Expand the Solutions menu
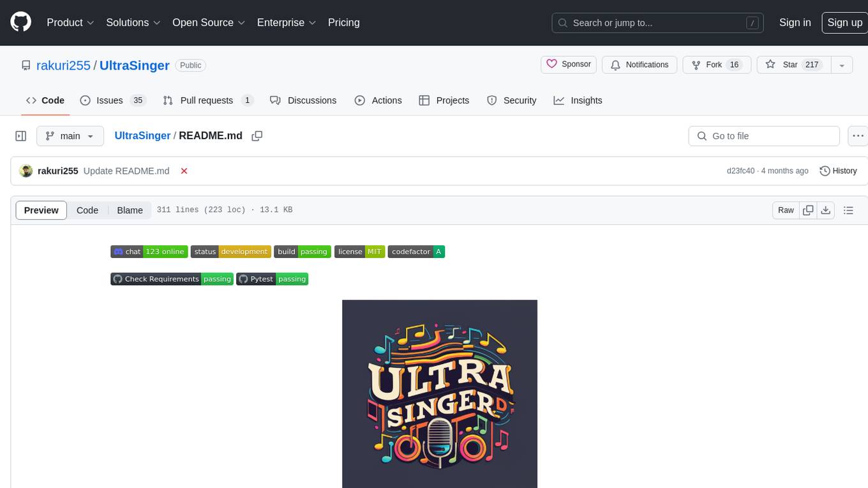 pos(133,22)
